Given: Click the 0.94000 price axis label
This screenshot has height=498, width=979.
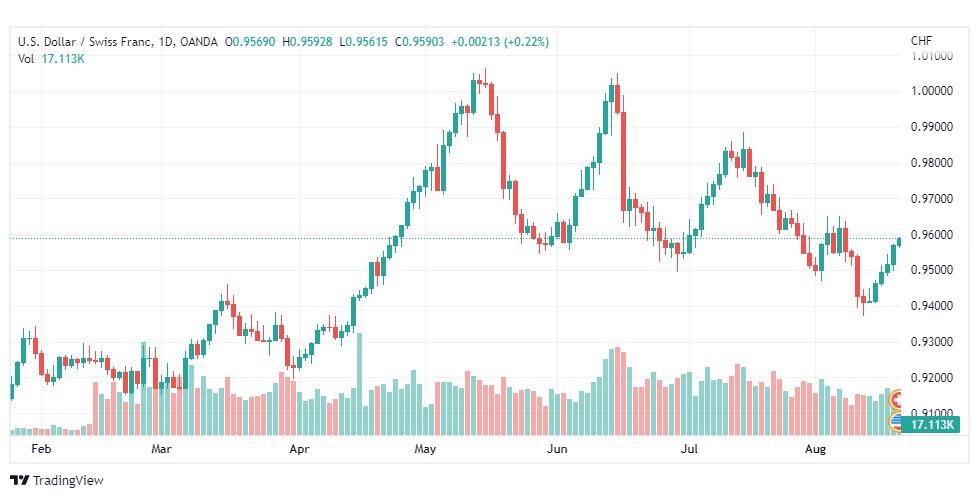Looking at the screenshot, I should point(932,306).
